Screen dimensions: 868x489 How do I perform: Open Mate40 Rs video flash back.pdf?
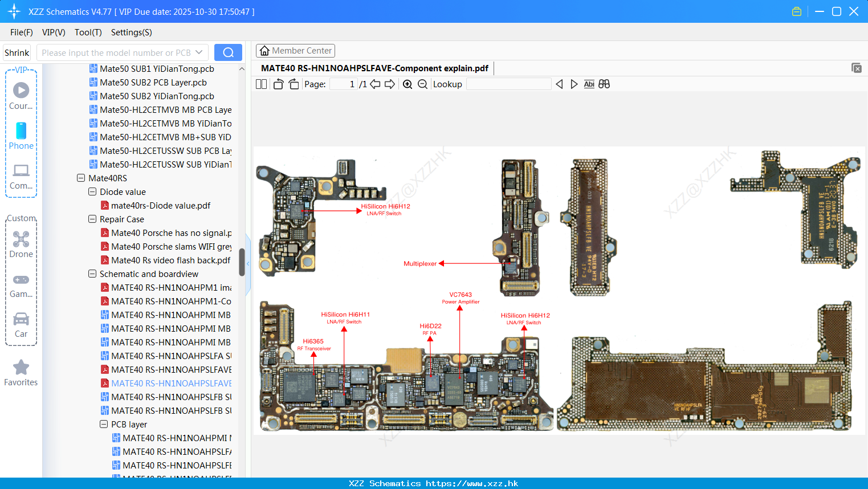coord(166,260)
